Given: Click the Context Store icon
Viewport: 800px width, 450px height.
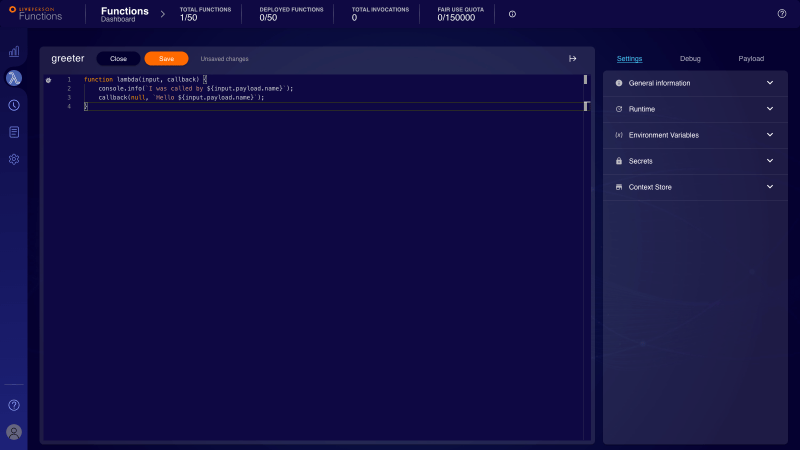Looking at the screenshot, I should (619, 187).
